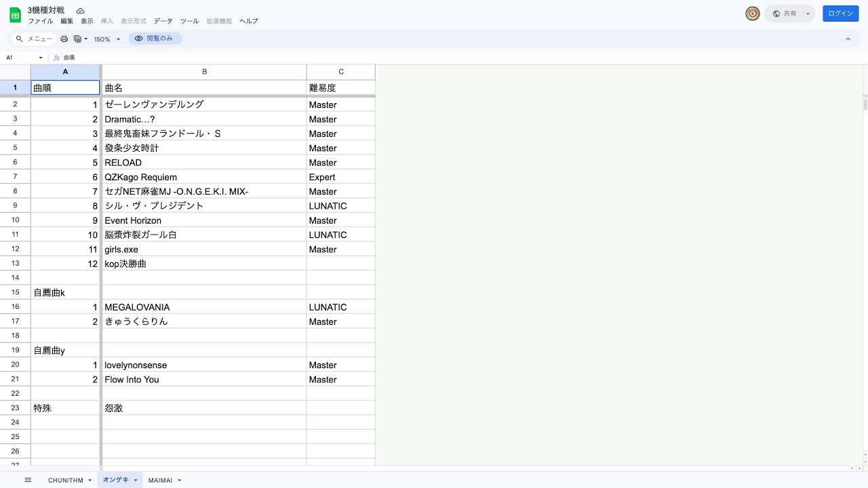Image resolution: width=868 pixels, height=488 pixels.
Task: Select LUNATIC cell in MEGALOVANIA row
Action: [x=341, y=307]
